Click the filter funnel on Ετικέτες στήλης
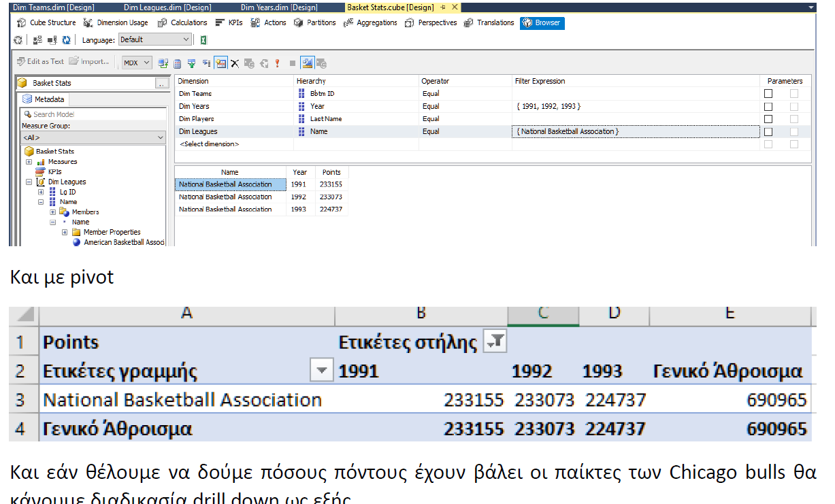Image resolution: width=835 pixels, height=504 pixels. [495, 342]
